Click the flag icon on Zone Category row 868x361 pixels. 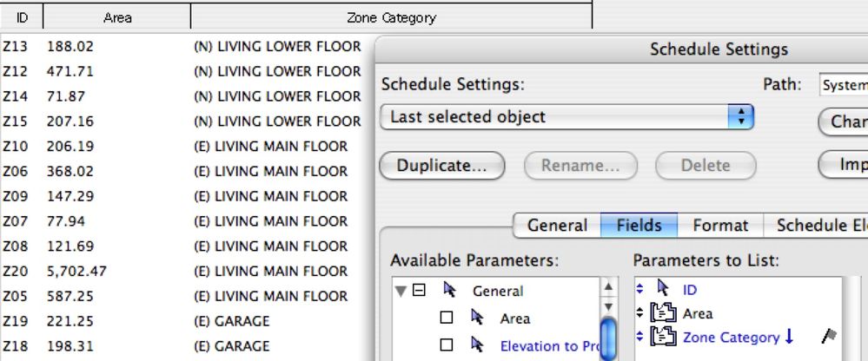tap(828, 337)
